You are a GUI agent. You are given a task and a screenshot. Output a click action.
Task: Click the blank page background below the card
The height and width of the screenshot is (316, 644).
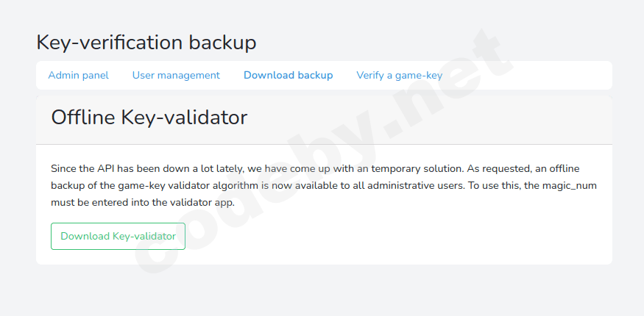coord(322,292)
